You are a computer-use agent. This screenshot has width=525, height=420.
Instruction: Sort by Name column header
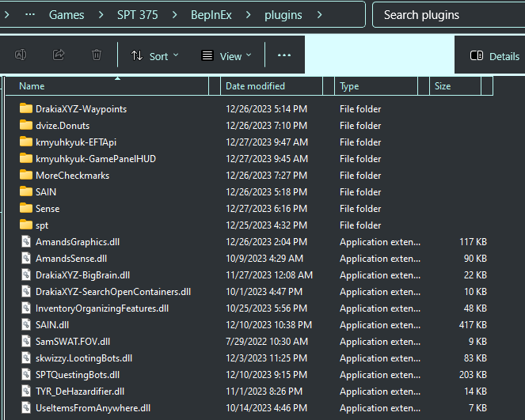(107, 86)
